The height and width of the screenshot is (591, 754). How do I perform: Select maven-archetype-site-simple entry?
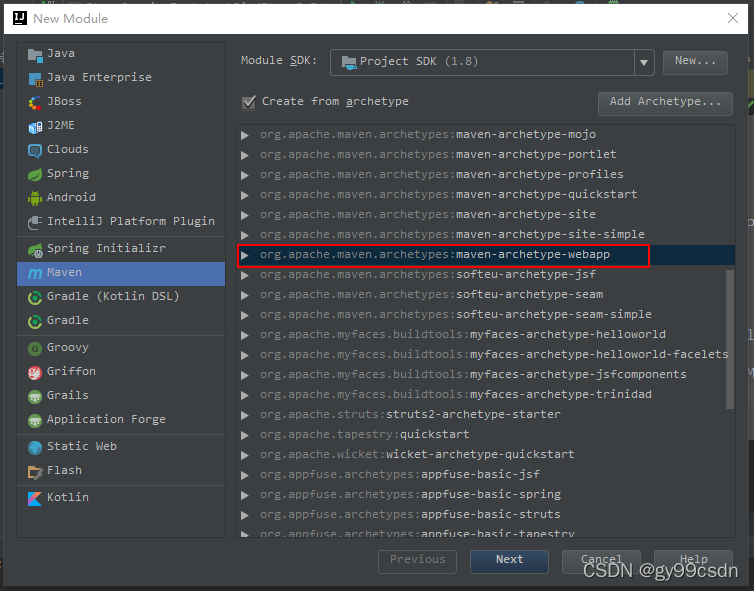(486, 235)
